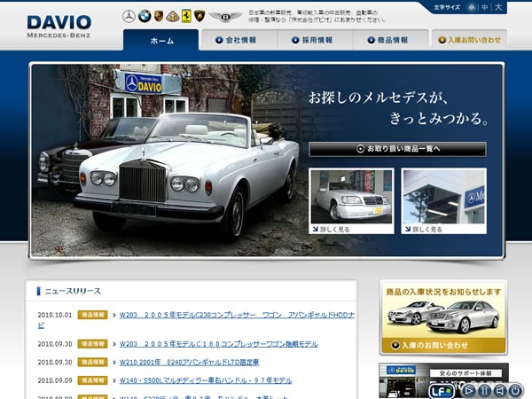The image size is (532, 399).
Task: Click the 入庫のお問い合わせ gold button
Action: coord(443,346)
